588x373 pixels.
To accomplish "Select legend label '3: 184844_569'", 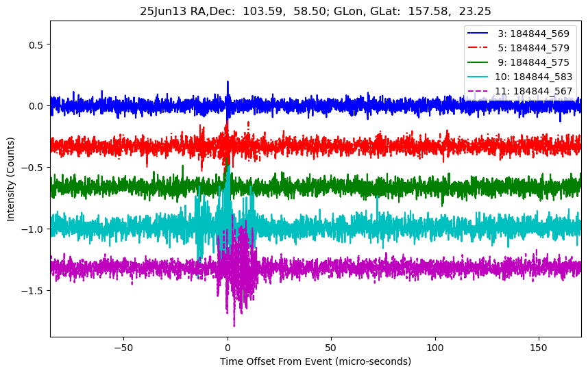I will tap(533, 34).
